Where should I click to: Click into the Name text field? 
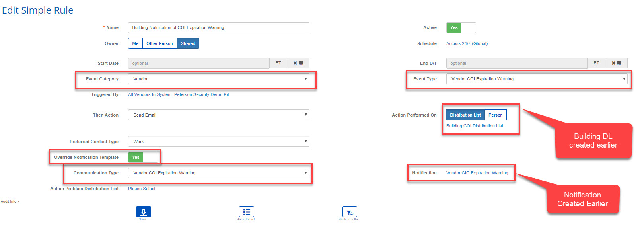[218, 27]
